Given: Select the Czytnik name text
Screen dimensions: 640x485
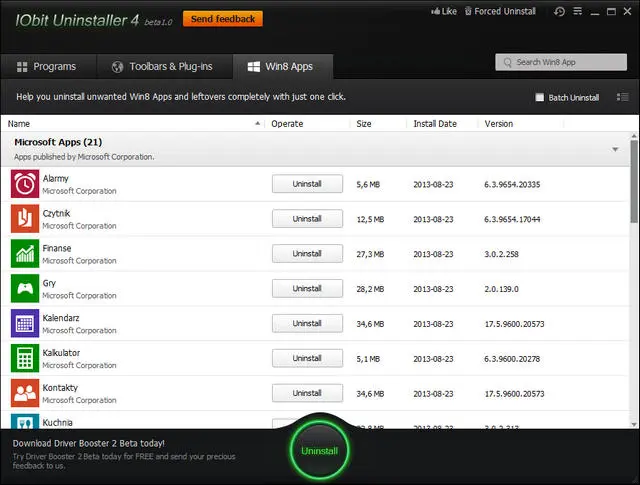Looking at the screenshot, I should point(56,213).
